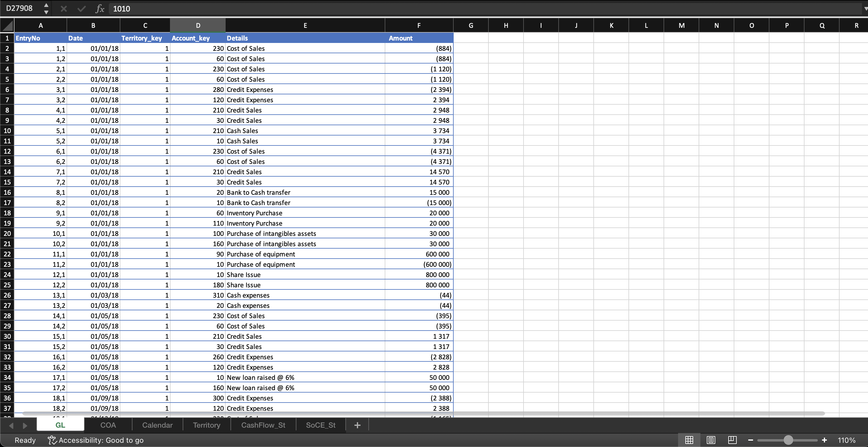The height and width of the screenshot is (447, 868).
Task: Click the entry number 10,1 cell
Action: pyautogui.click(x=41, y=233)
